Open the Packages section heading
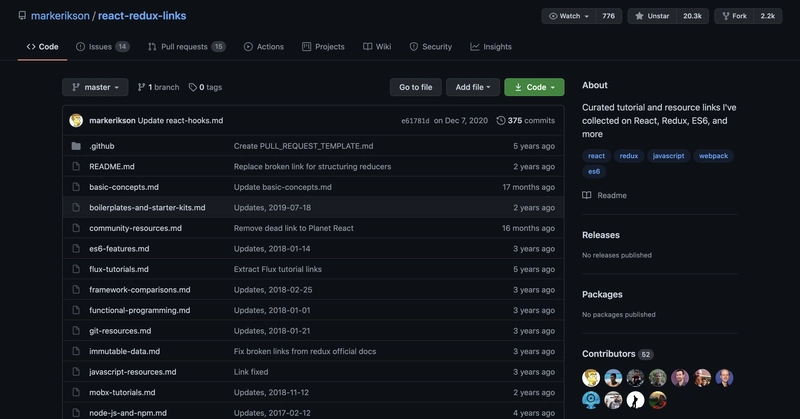Viewport: 800px width, 419px height. [602, 294]
